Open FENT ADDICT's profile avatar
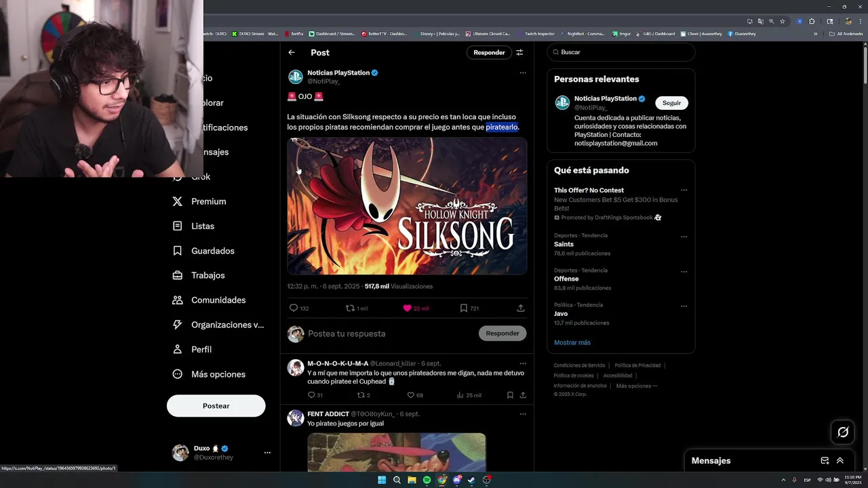 point(296,418)
